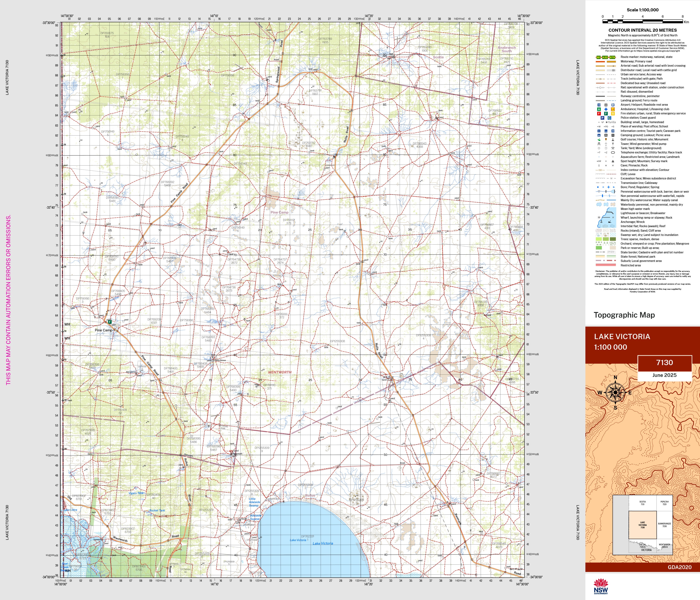700x600 pixels.
Task: Click the Restricted area red legend swatch
Action: pos(605,265)
